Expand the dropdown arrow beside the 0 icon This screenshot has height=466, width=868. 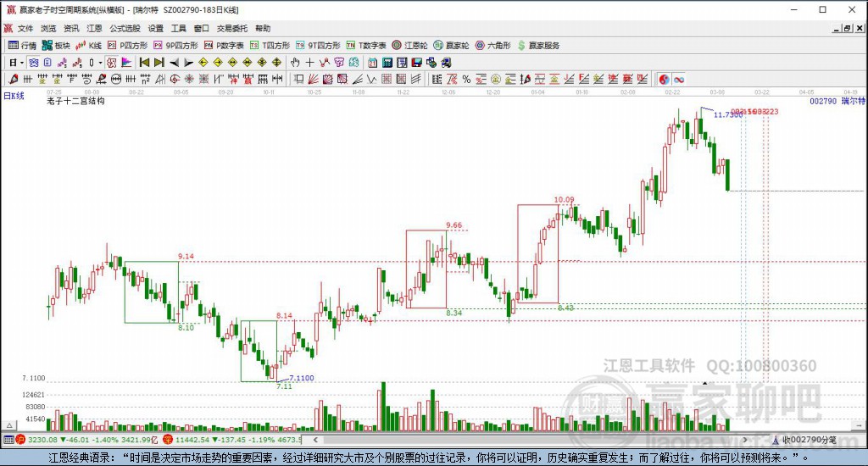(x=100, y=63)
